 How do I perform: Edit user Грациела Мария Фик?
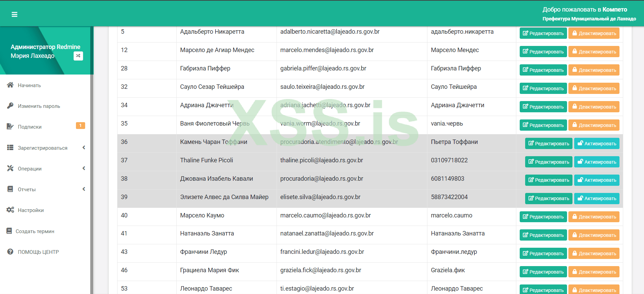coord(543,272)
